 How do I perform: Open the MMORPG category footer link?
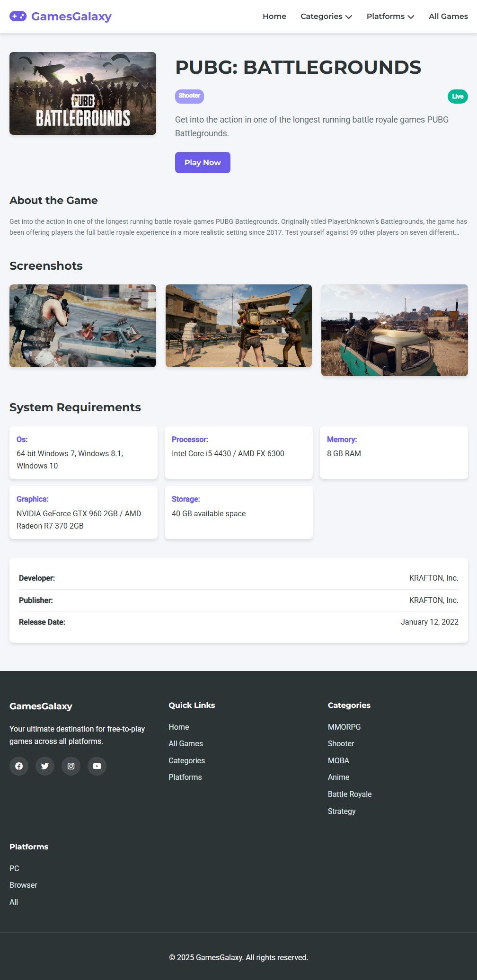point(344,727)
